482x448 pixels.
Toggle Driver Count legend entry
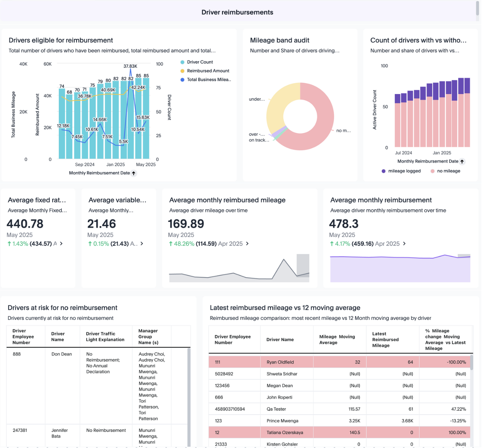[197, 62]
